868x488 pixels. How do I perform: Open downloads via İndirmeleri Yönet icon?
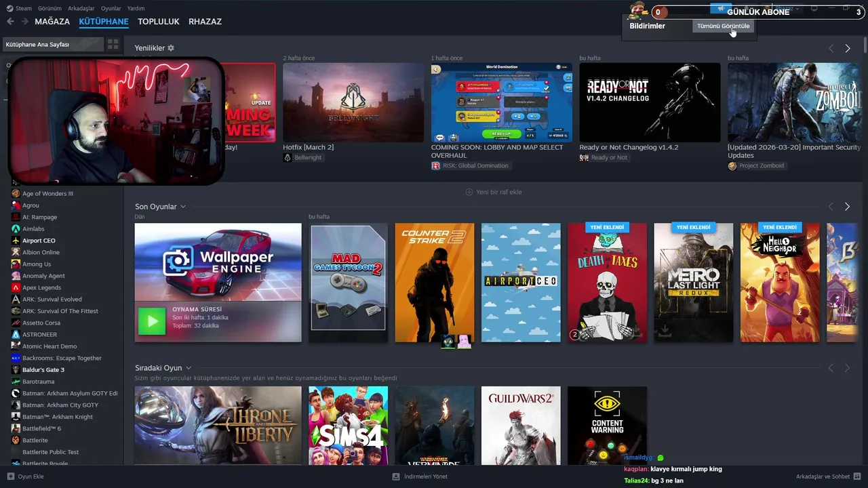pos(396,476)
